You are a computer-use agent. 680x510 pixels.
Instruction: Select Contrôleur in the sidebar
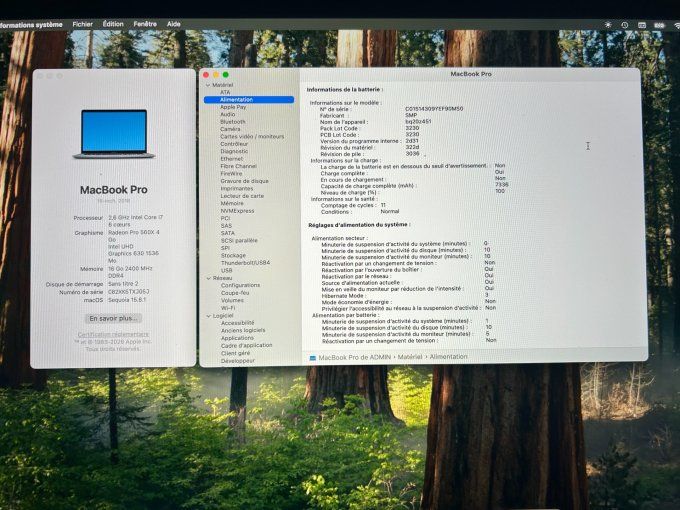234,144
